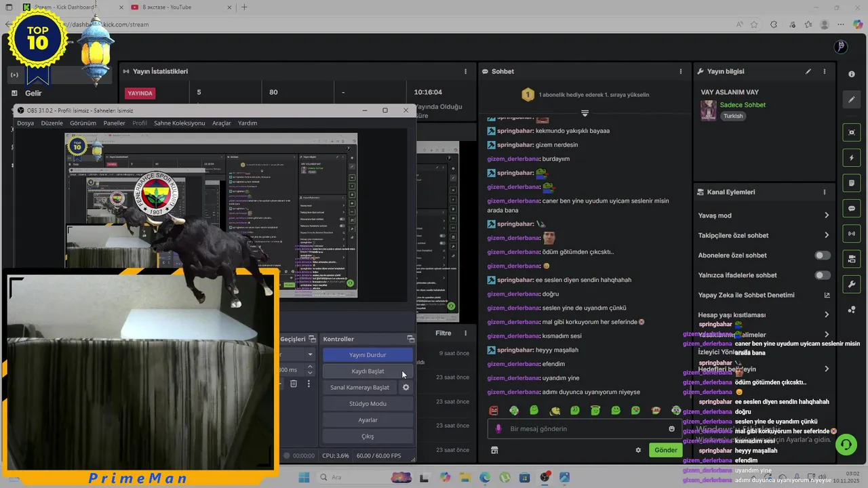Click the chat bubble sidebar icon
The width and height of the screenshot is (868, 488).
tap(852, 209)
